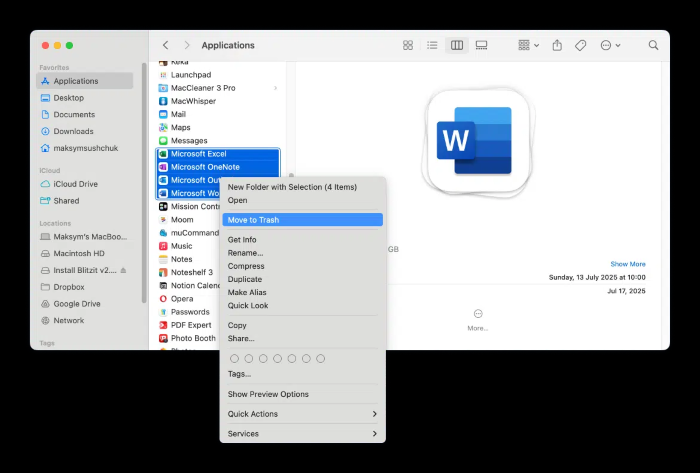The height and width of the screenshot is (473, 700).
Task: Choose Tags... in the context menu
Action: pos(302,374)
